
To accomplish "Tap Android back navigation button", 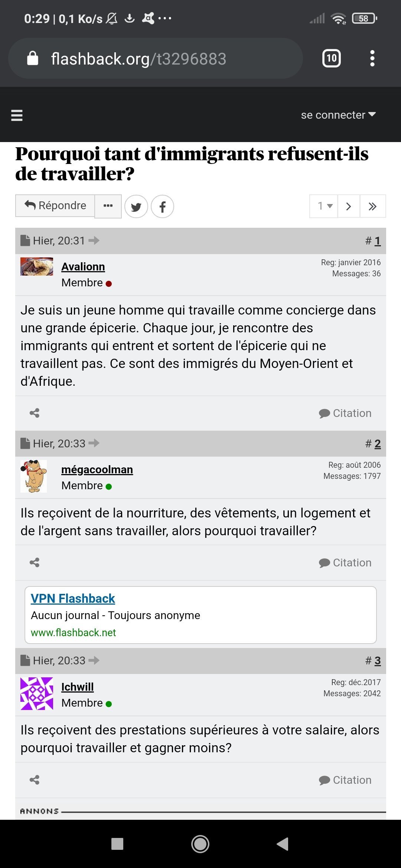I will pos(283,844).
